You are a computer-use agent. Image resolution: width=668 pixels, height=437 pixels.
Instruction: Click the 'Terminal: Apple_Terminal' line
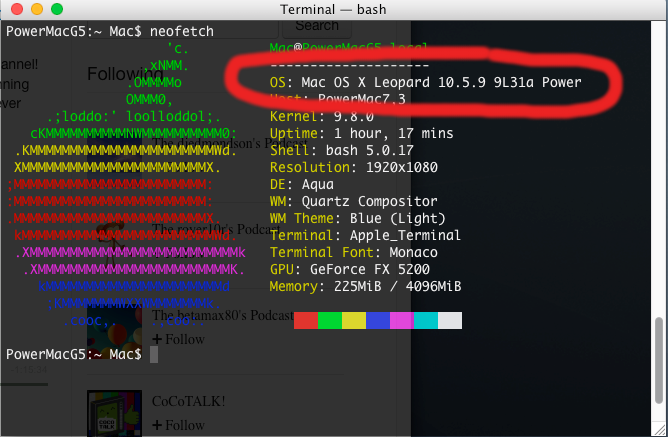[x=365, y=236]
